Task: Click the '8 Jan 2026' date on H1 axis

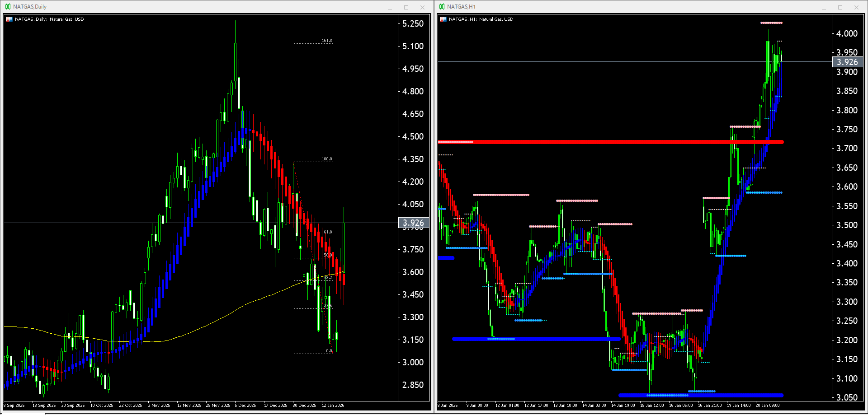Action: 448,406
